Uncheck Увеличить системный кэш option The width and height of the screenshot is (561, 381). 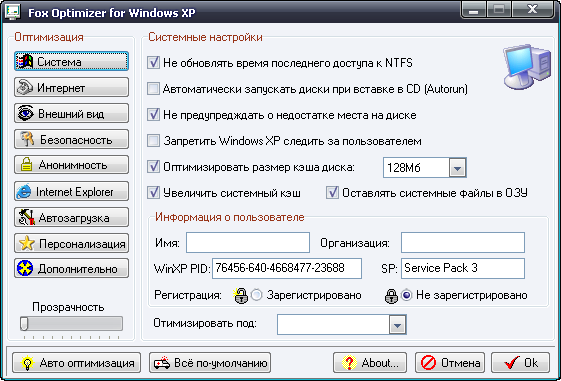click(x=153, y=193)
